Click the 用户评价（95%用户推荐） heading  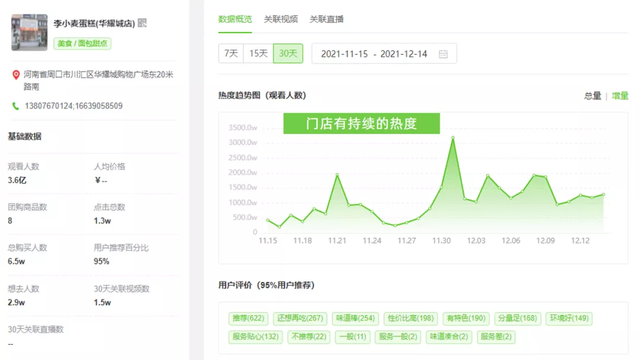(x=267, y=285)
